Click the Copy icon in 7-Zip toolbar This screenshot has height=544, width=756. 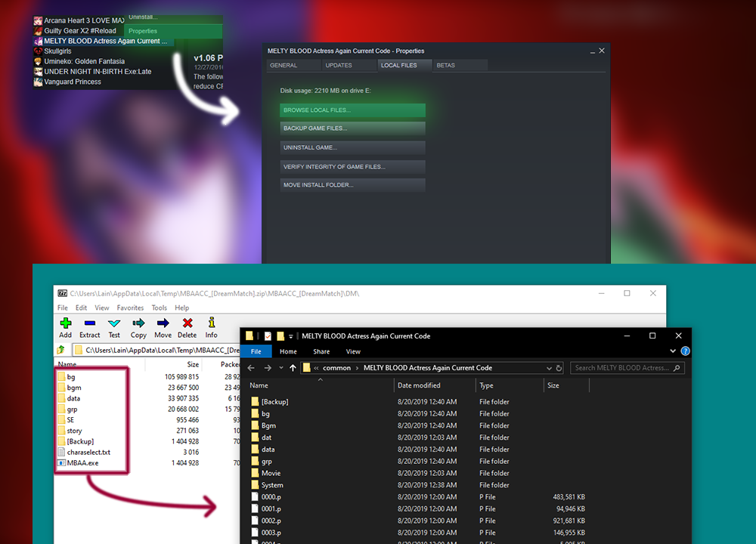coord(138,323)
